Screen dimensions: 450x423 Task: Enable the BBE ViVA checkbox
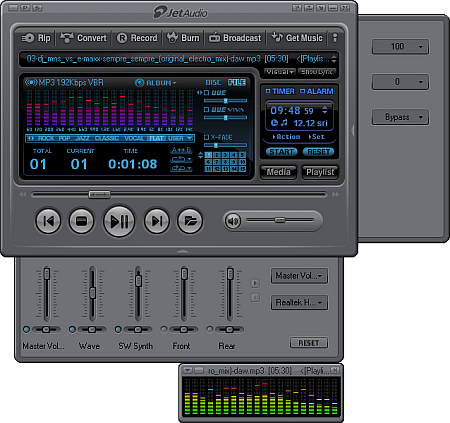click(206, 109)
